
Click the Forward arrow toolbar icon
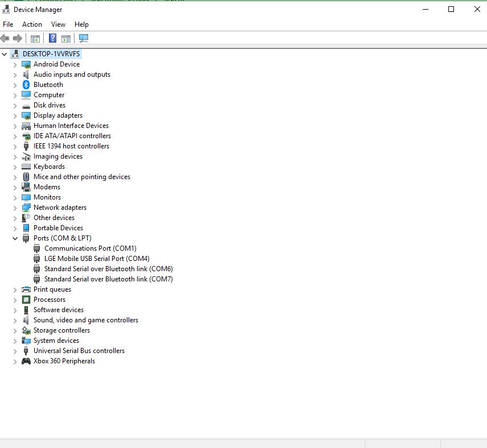pyautogui.click(x=18, y=38)
